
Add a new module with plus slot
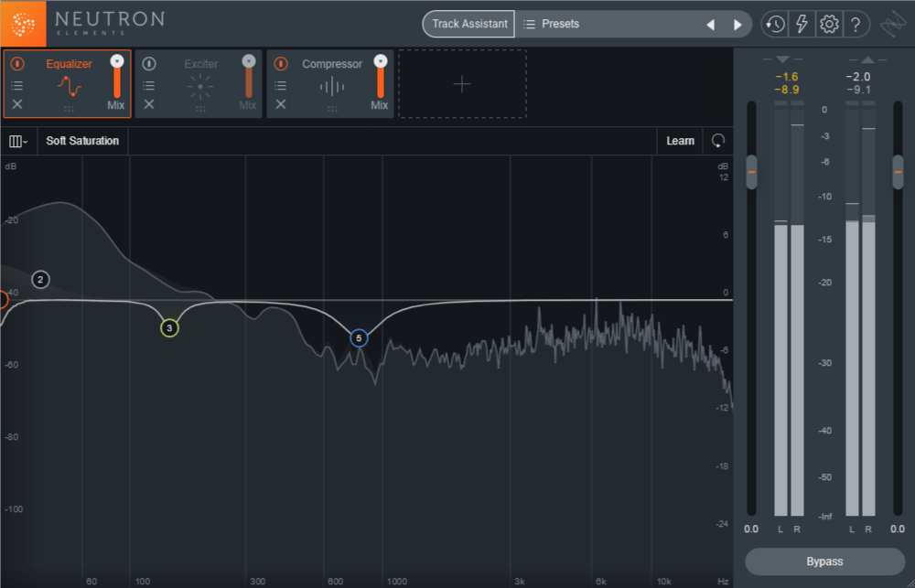click(x=462, y=84)
